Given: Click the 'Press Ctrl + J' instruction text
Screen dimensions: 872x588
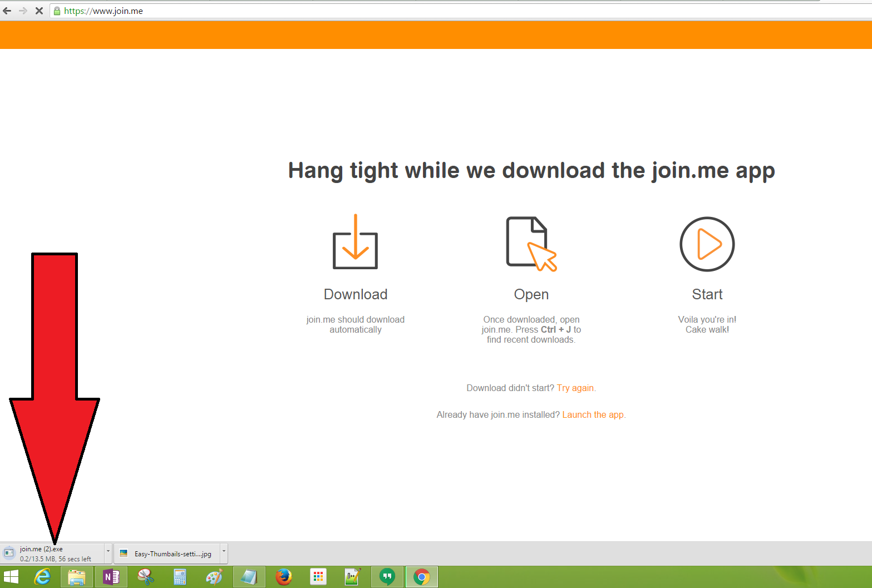Looking at the screenshot, I should coord(543,329).
